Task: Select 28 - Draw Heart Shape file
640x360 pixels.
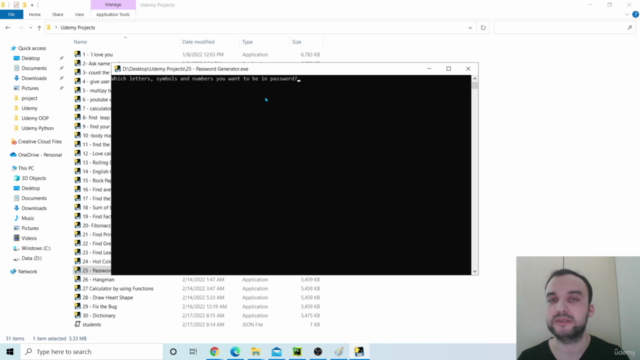Action: click(x=107, y=298)
